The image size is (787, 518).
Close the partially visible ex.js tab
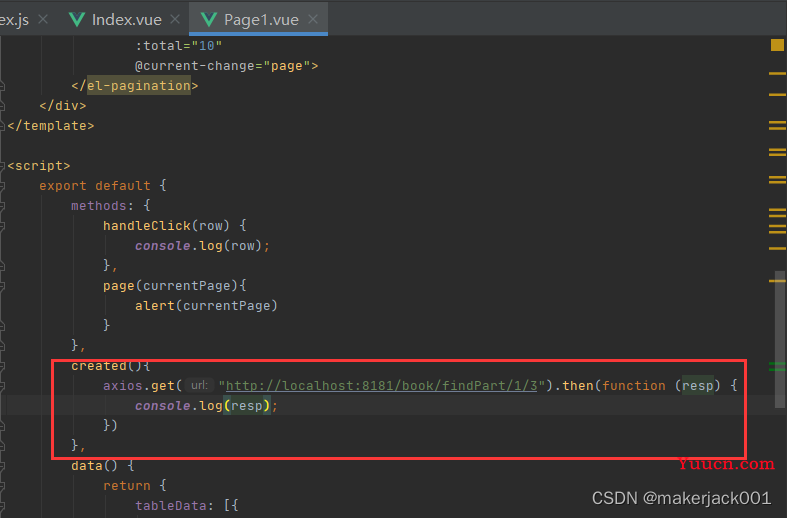pos(43,19)
